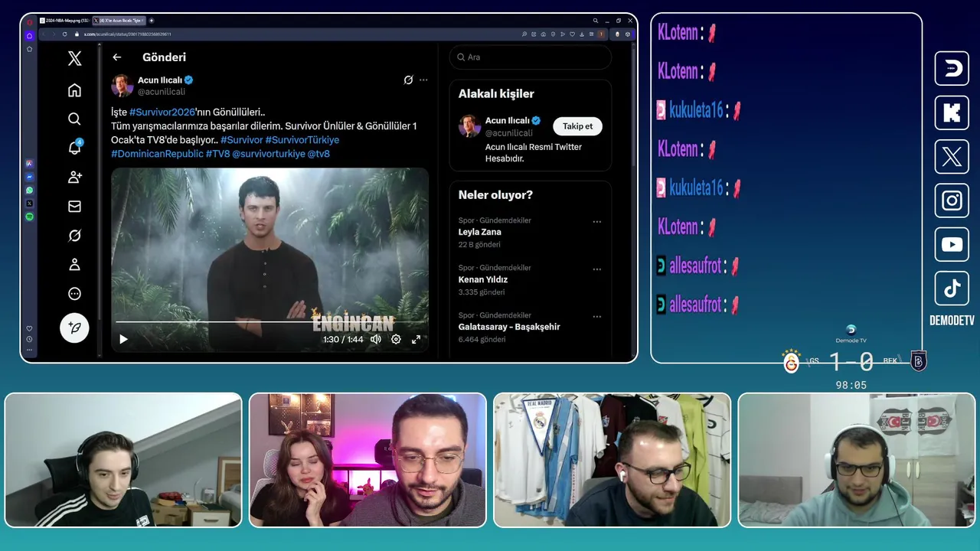Seek along the video progress bar
The height and width of the screenshot is (551, 980).
click(x=269, y=322)
